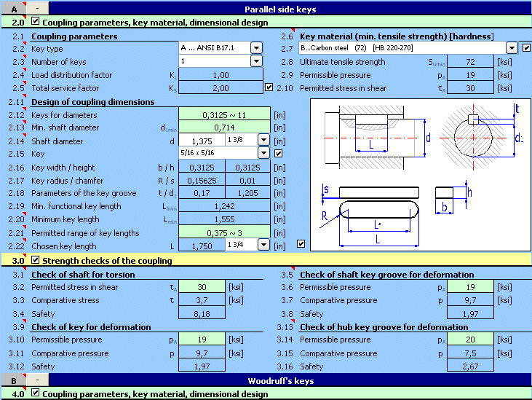This screenshot has height=400, width=532.
Task: Click the B section marker button
Action: 13,380
